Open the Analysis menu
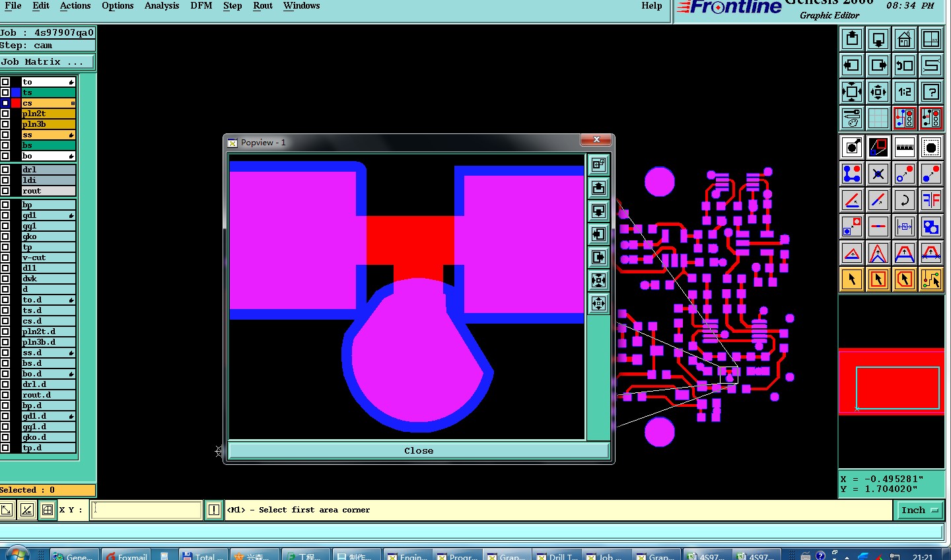The image size is (951, 560). 162,6
